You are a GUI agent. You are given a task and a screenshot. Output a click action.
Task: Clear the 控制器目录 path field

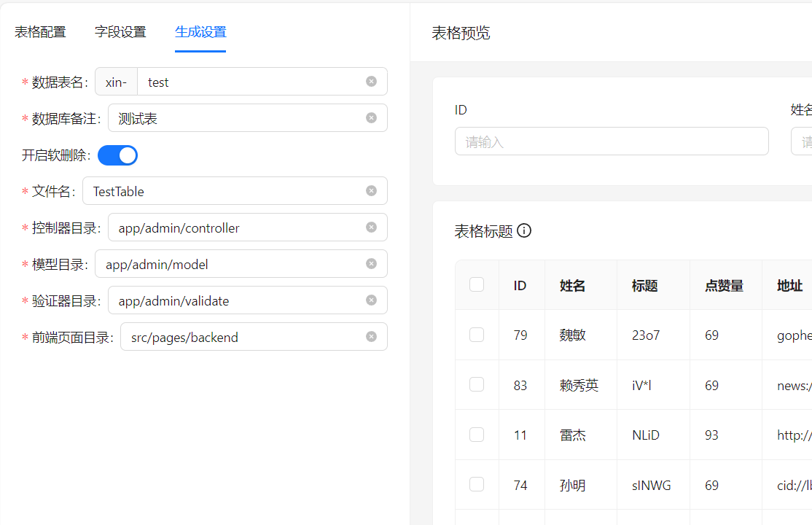(371, 227)
